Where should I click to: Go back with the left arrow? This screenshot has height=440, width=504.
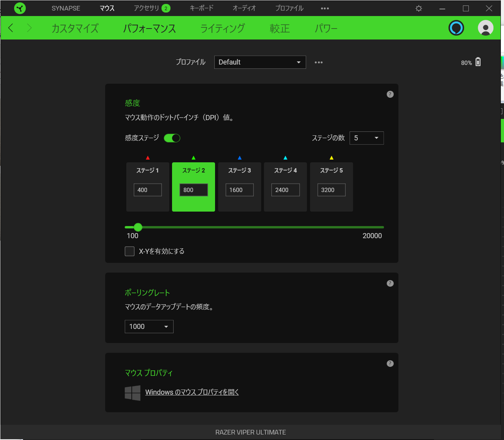tap(11, 28)
